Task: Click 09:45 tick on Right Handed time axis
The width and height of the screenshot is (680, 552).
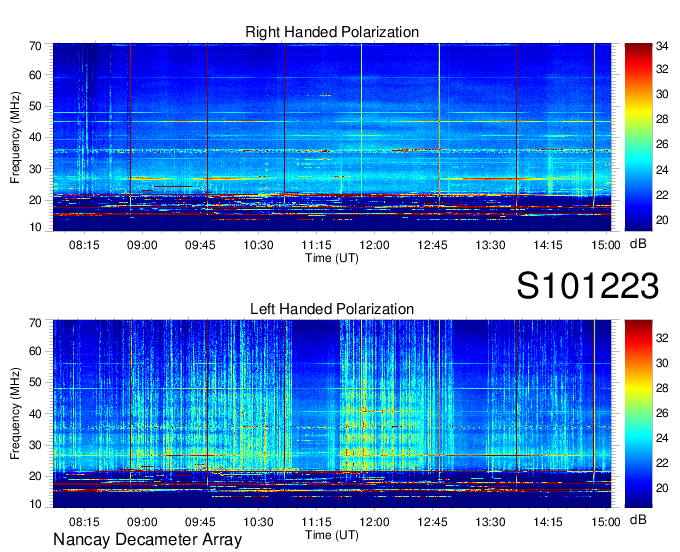Action: 200,245
